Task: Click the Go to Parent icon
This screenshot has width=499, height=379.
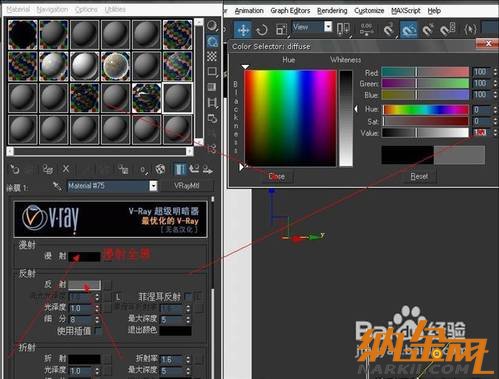Action: pyautogui.click(x=194, y=169)
